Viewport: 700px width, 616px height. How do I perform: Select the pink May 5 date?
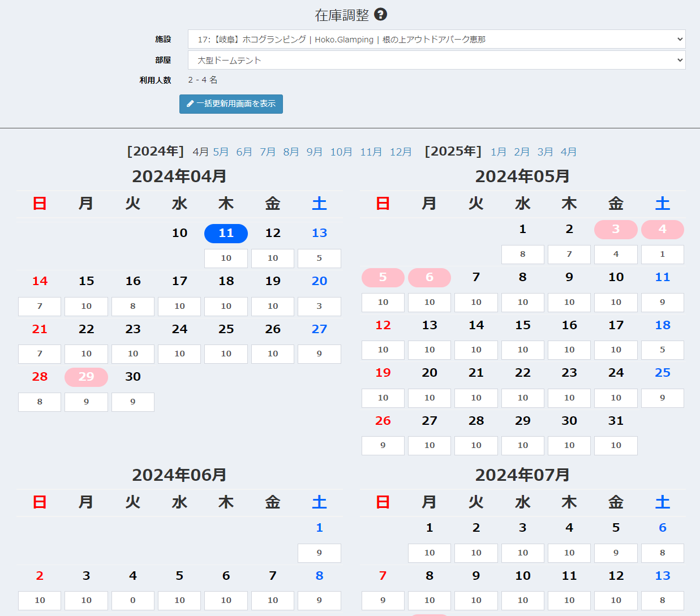click(383, 277)
